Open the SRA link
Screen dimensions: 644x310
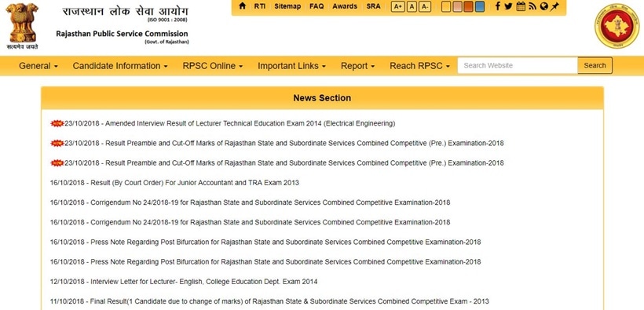point(373,6)
